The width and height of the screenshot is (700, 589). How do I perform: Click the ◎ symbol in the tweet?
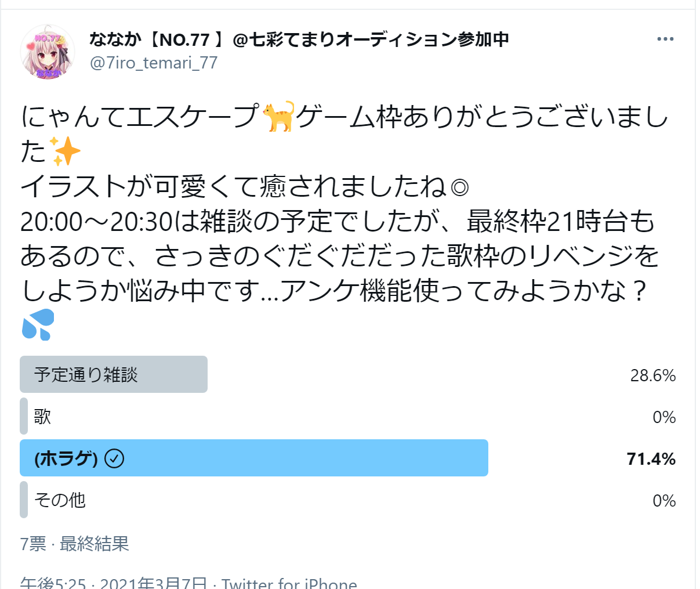coord(459,187)
